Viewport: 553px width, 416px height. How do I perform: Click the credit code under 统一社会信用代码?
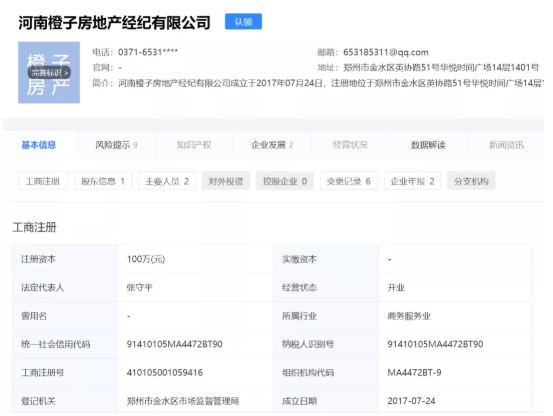point(175,344)
